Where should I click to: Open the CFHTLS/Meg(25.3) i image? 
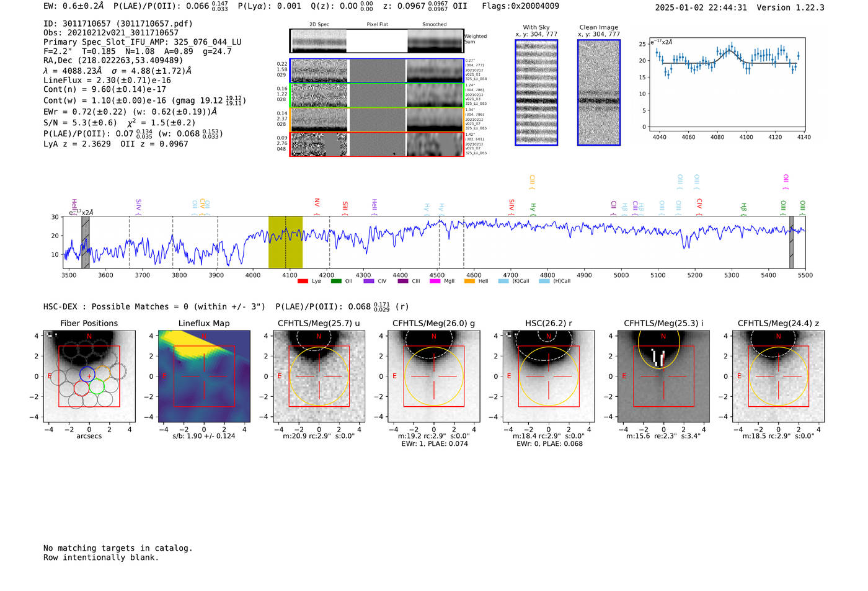[x=663, y=376]
